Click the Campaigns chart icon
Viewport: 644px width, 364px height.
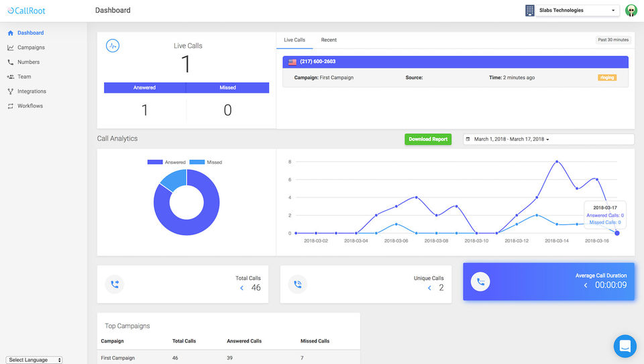click(11, 48)
